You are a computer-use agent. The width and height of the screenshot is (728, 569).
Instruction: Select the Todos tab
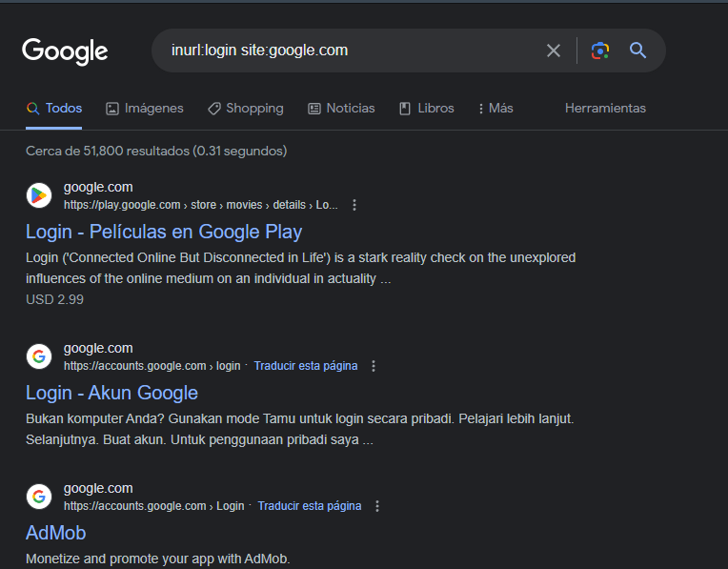54,109
